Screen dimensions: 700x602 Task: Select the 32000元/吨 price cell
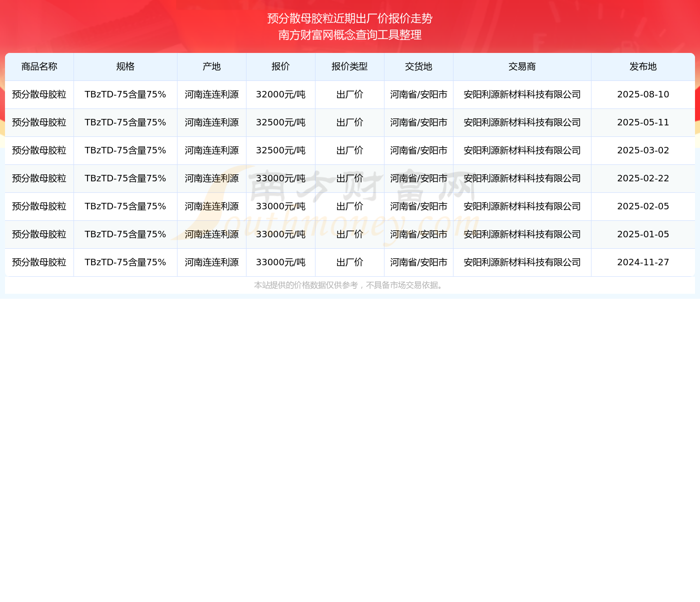280,94
